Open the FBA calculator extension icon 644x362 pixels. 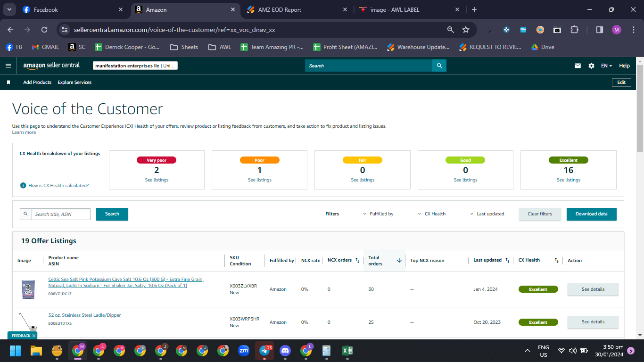523,30
